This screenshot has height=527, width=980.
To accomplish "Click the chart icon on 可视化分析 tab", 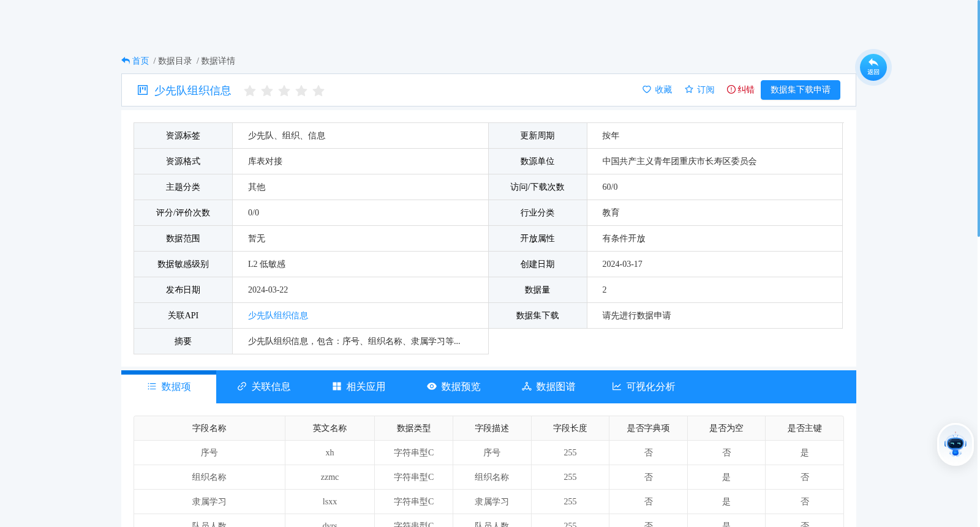I will pos(617,386).
